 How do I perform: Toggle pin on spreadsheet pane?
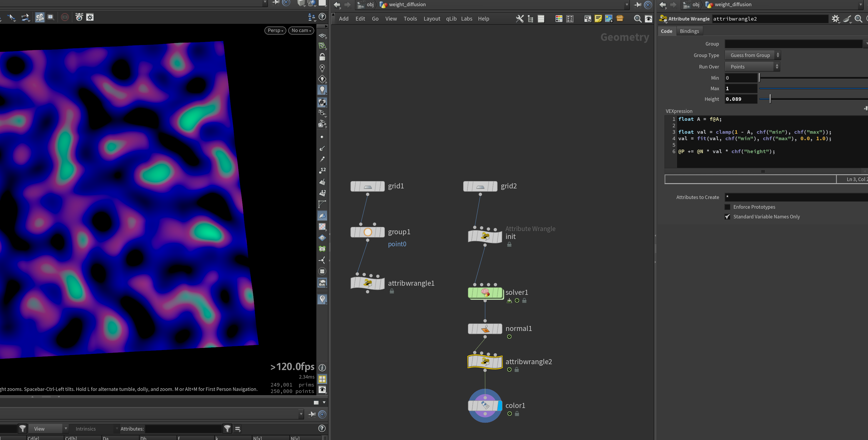click(312, 414)
